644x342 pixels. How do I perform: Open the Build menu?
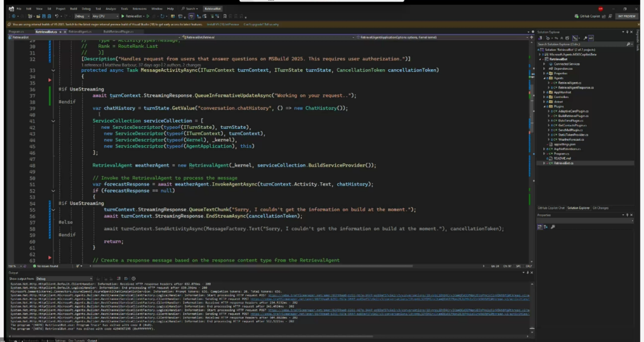click(74, 9)
